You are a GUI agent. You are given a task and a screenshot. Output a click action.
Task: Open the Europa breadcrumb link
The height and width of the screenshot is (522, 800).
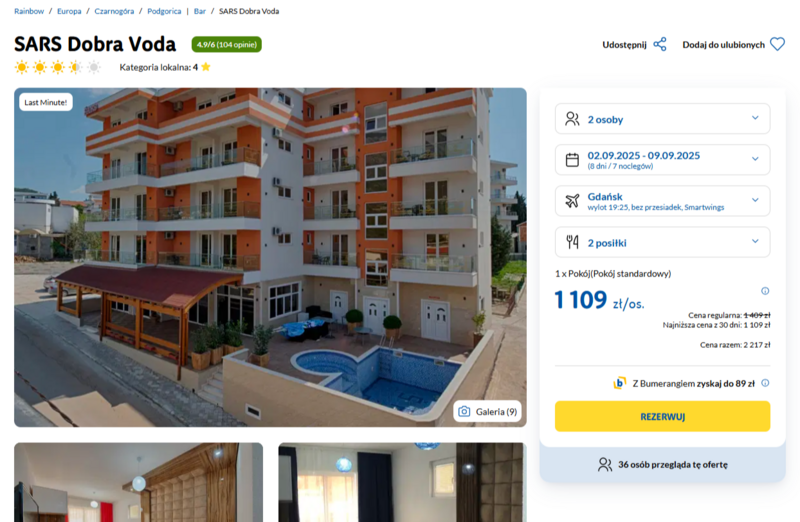[x=69, y=11]
